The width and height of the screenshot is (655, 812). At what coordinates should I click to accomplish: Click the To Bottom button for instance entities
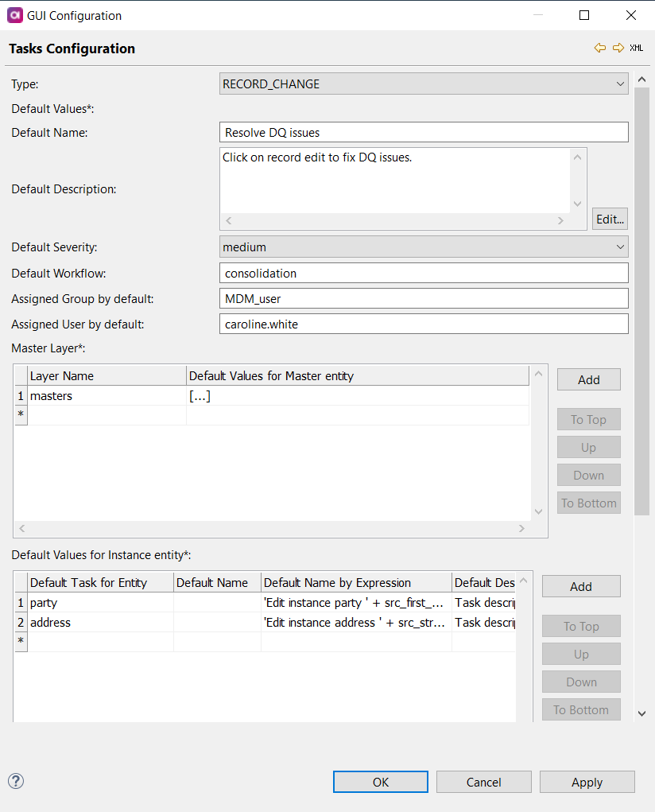[x=581, y=709]
